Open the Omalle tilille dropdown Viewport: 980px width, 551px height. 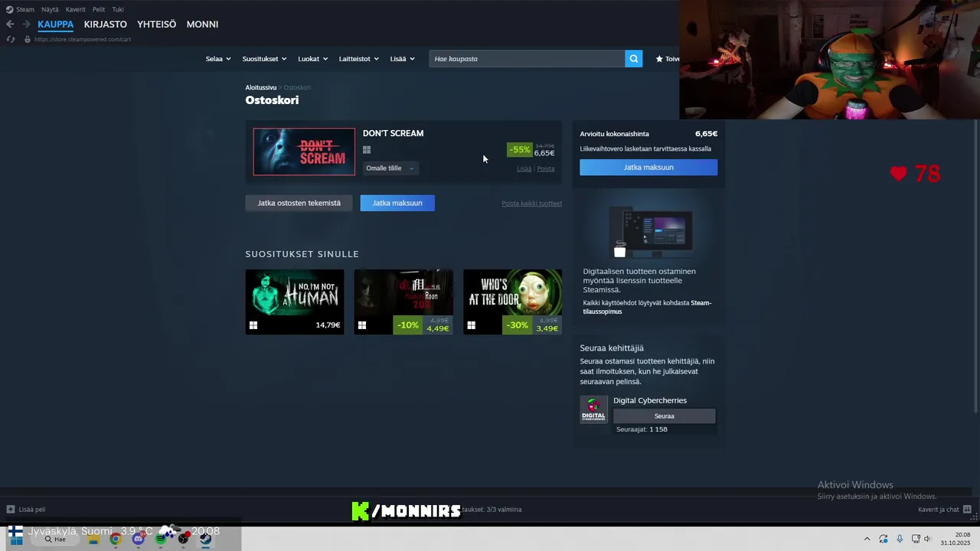point(390,168)
